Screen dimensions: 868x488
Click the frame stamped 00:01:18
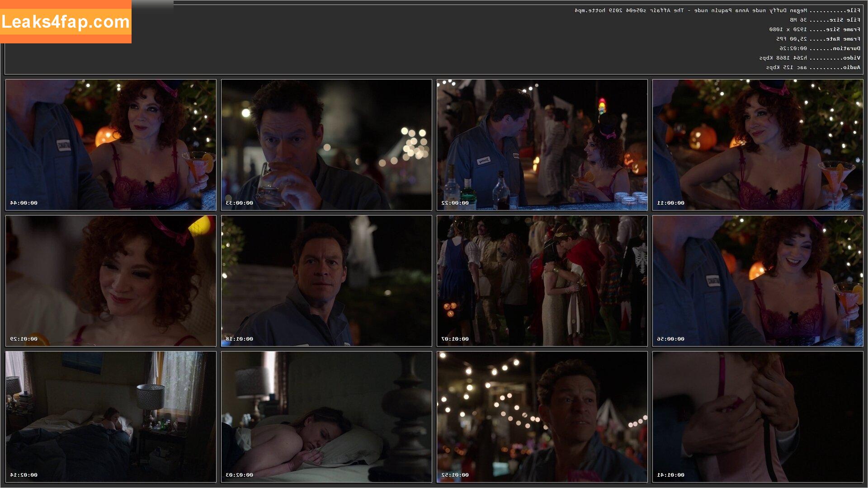pos(326,281)
